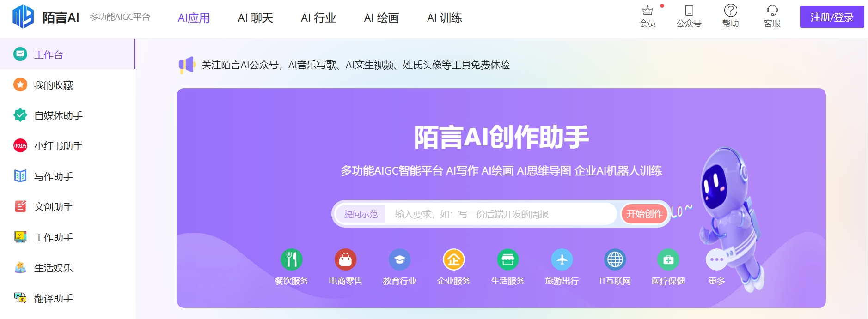Select the 教育行业 graduation cap icon
This screenshot has height=319, width=868.
click(x=399, y=260)
